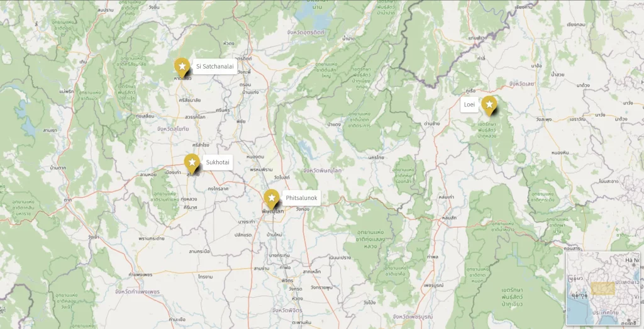Click the Si Satchanalai star marker pin
This screenshot has height=329, width=644.
click(x=182, y=67)
